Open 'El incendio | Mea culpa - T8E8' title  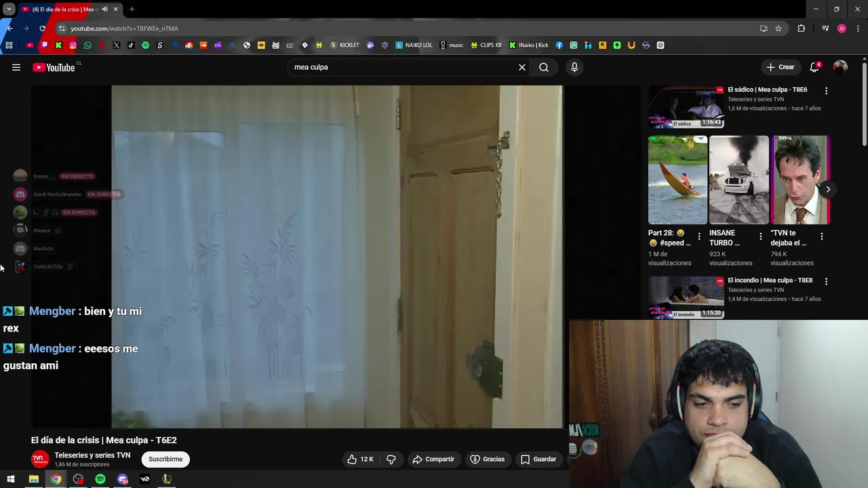coord(770,280)
